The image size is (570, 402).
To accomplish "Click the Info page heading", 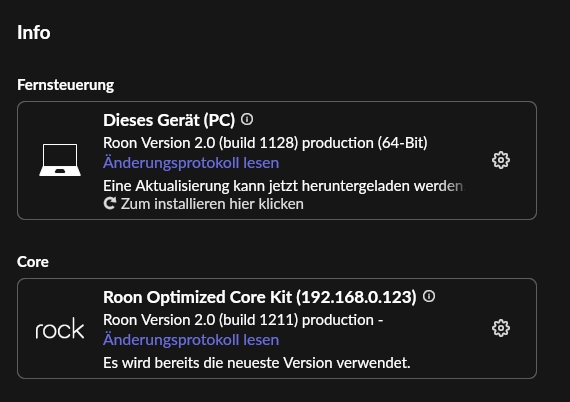I will pyautogui.click(x=34, y=33).
